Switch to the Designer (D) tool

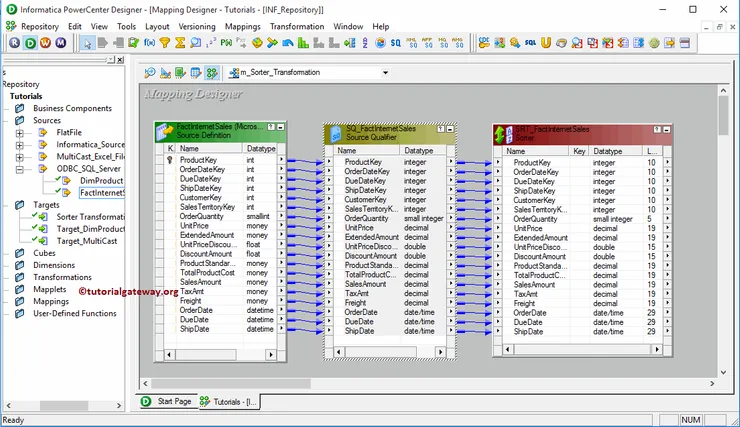point(30,43)
